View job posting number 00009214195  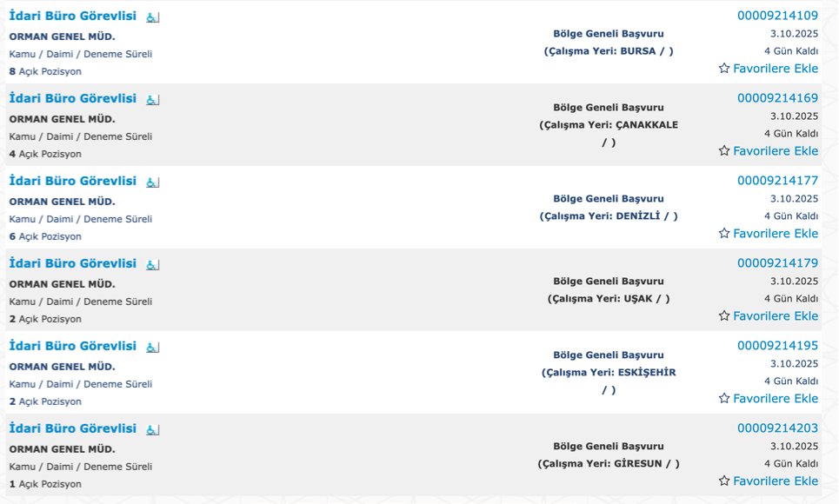777,346
